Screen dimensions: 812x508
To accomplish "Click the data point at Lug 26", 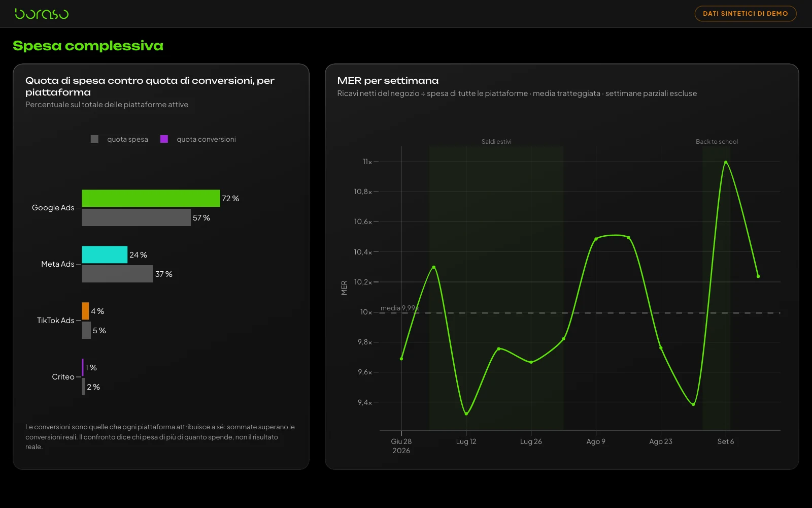I will pyautogui.click(x=531, y=362).
